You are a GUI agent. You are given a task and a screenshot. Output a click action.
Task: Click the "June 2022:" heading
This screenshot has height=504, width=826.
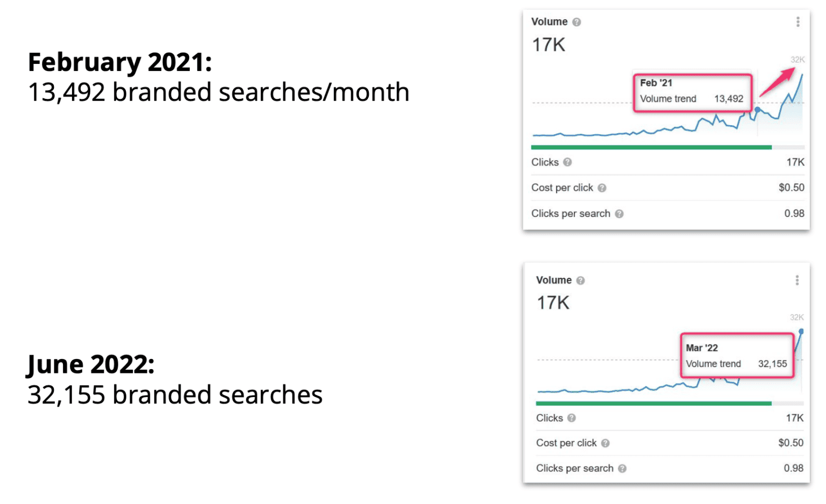[91, 364]
